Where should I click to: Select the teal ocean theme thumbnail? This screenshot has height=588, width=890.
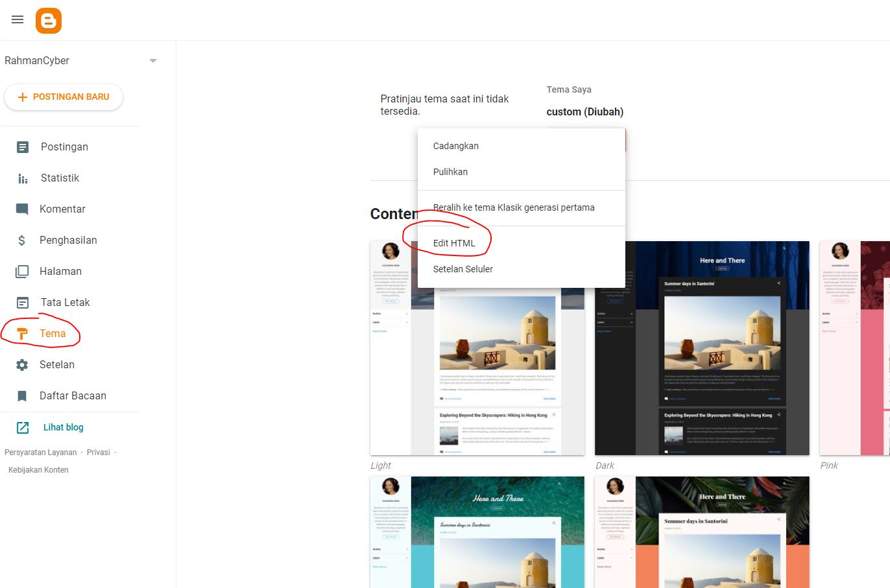[x=477, y=532]
